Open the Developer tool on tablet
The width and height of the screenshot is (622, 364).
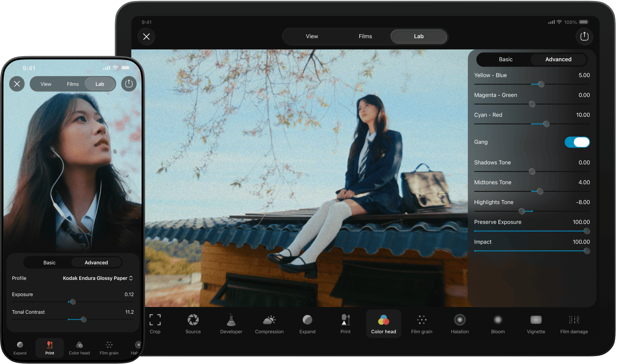231,323
